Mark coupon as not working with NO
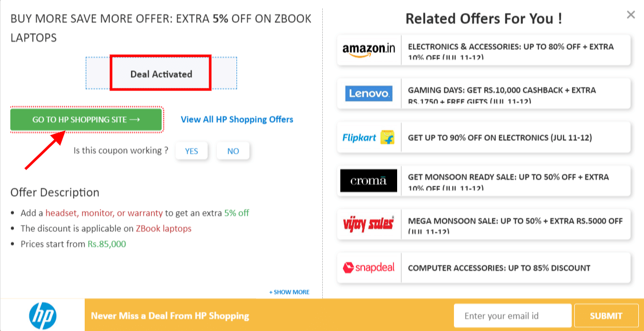The image size is (644, 331). pos(233,151)
